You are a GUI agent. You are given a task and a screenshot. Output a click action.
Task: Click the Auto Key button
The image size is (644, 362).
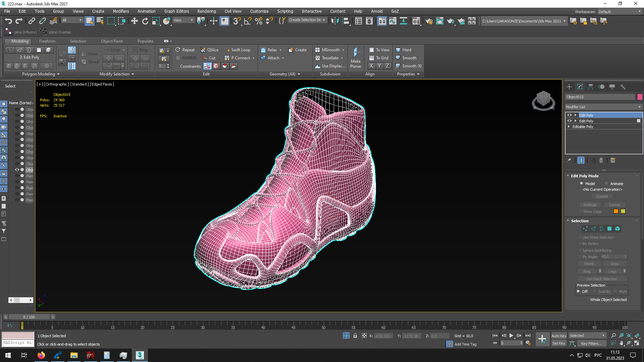pyautogui.click(x=558, y=336)
